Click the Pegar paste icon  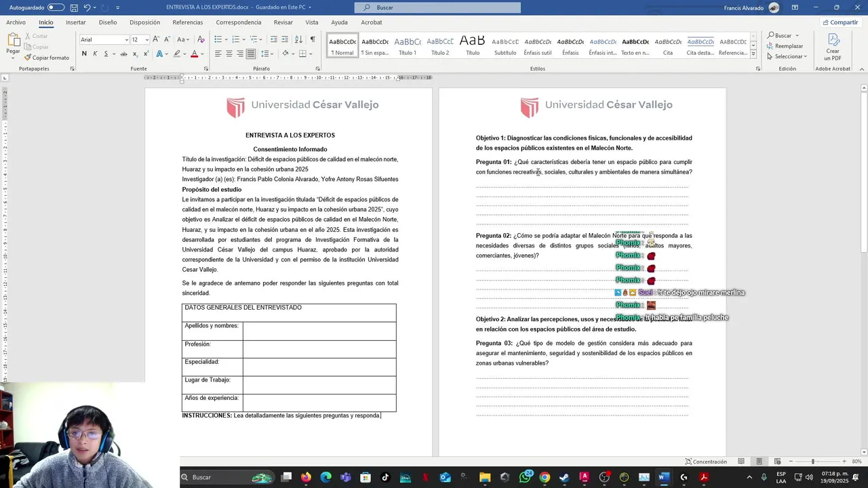coord(13,41)
